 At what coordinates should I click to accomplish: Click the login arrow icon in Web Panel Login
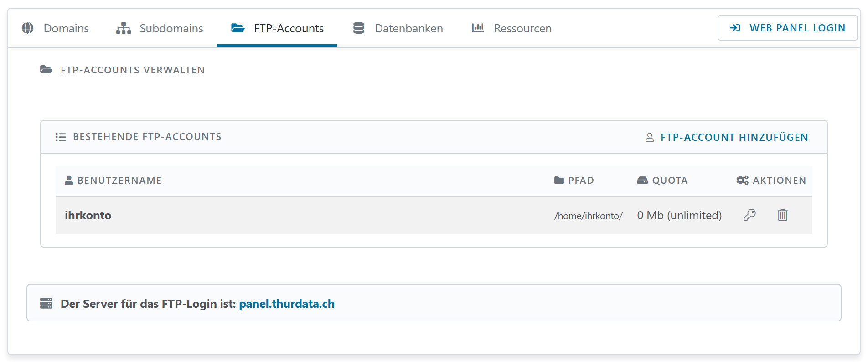735,28
